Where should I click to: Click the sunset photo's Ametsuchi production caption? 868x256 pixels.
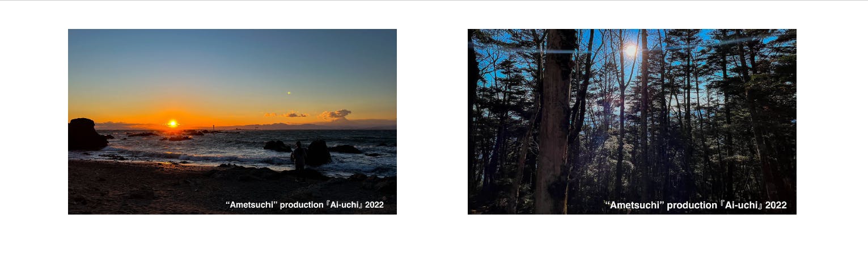(304, 204)
